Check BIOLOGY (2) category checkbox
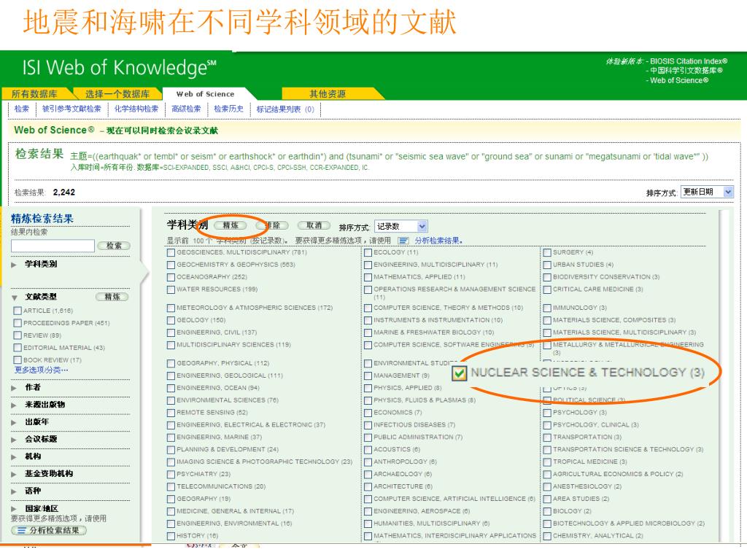 [547, 511]
